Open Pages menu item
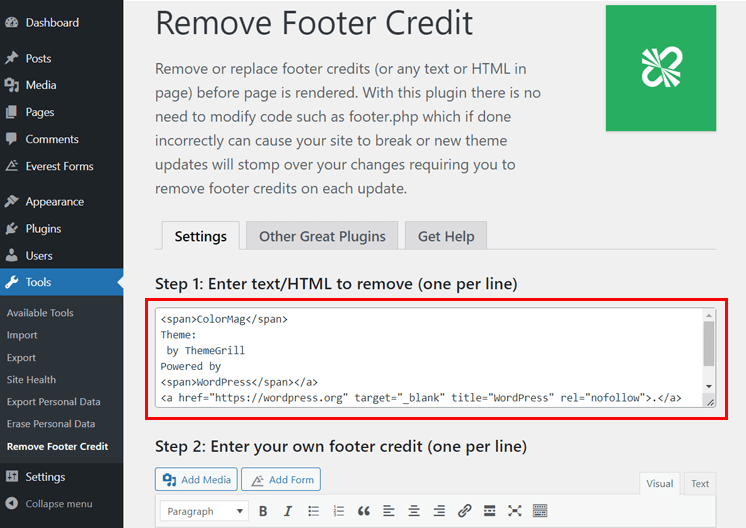This screenshot has width=746, height=528. coord(61,112)
